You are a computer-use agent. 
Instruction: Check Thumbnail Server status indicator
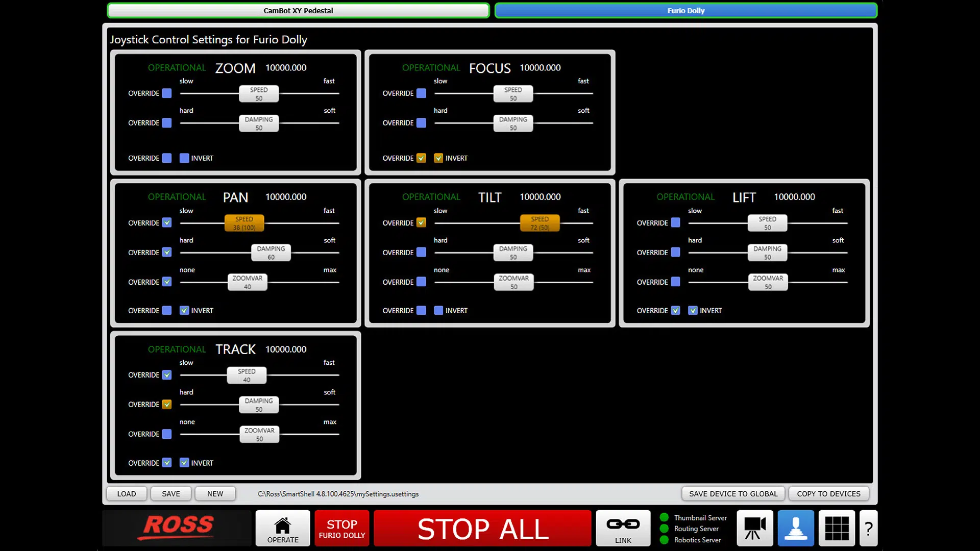coord(664,517)
